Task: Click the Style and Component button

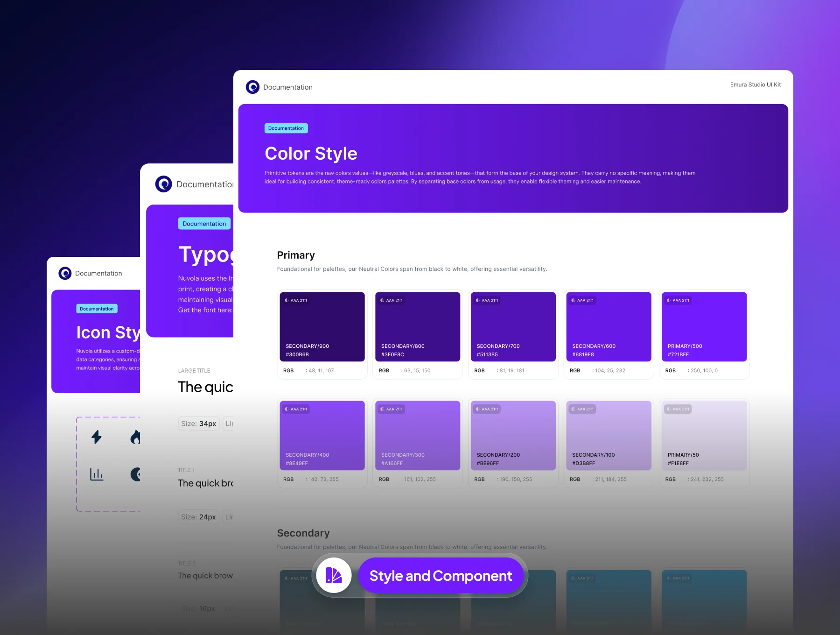Action: click(x=441, y=576)
